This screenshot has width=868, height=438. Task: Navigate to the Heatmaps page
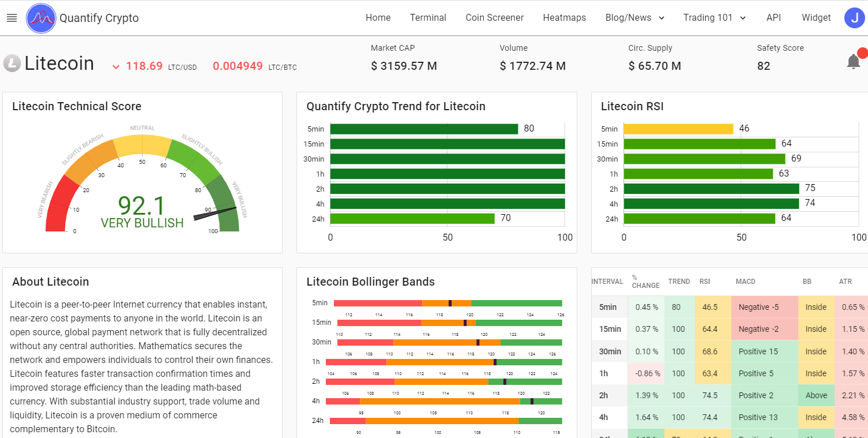[x=564, y=17]
